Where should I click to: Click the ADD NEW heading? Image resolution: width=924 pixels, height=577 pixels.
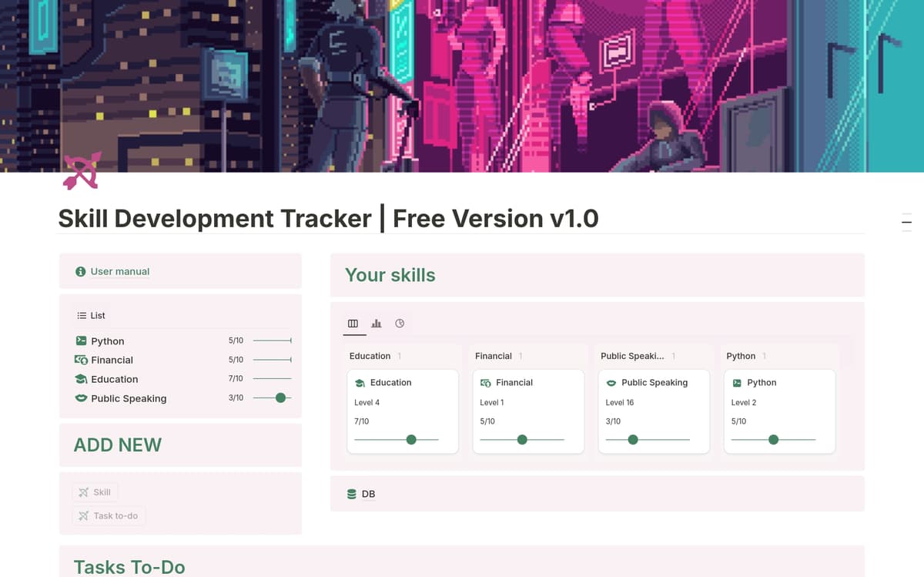[x=118, y=444]
